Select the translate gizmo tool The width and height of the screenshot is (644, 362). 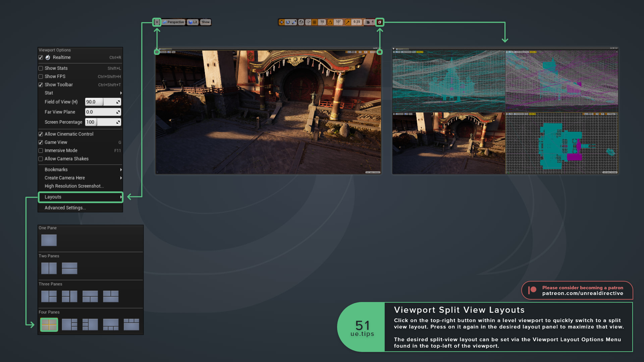pos(282,22)
